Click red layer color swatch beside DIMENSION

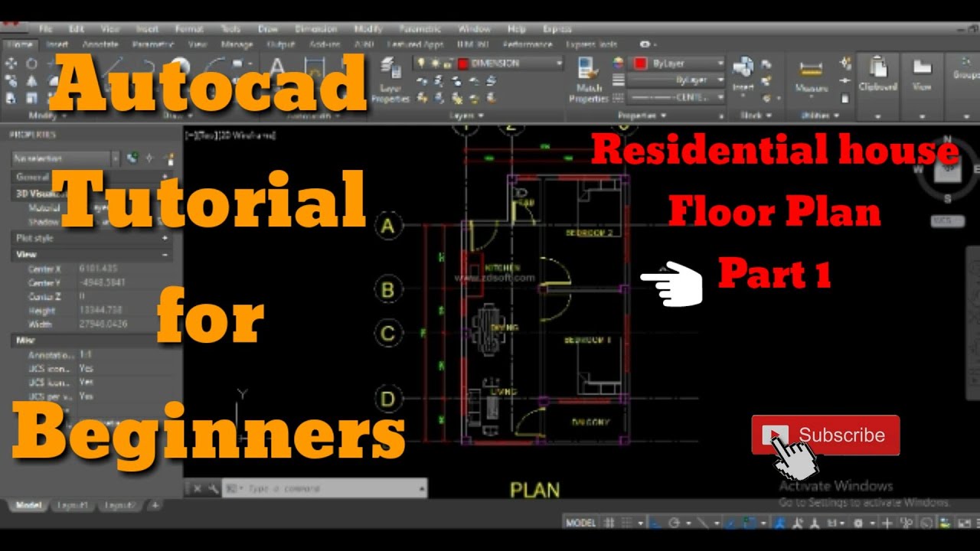click(x=463, y=64)
